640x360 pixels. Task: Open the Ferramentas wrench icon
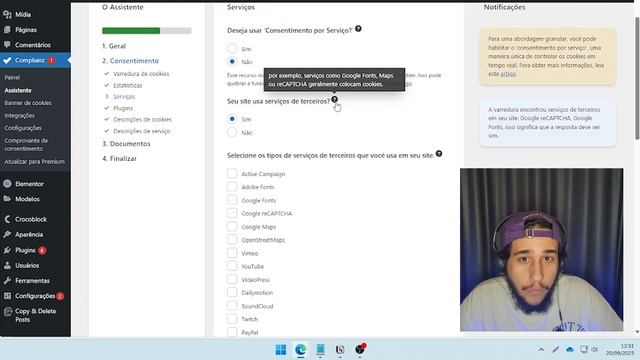point(7,280)
